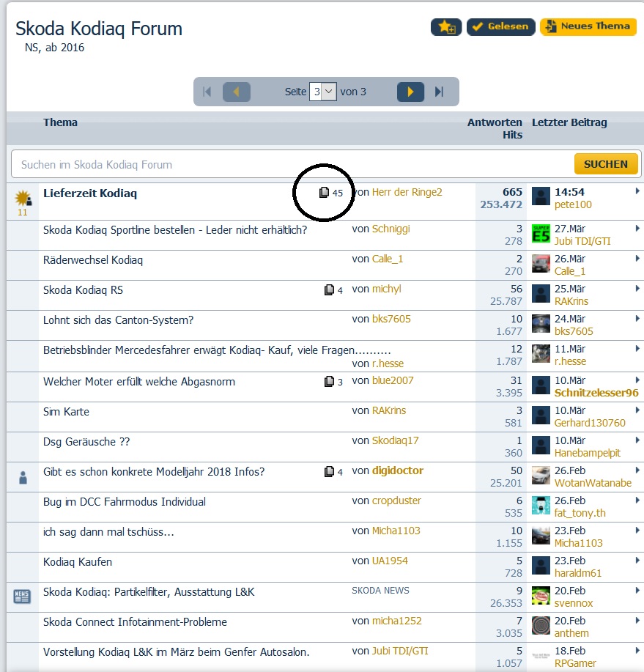This screenshot has height=672, width=644.
Task: Start a new topic with Neues Thema
Action: pyautogui.click(x=588, y=26)
